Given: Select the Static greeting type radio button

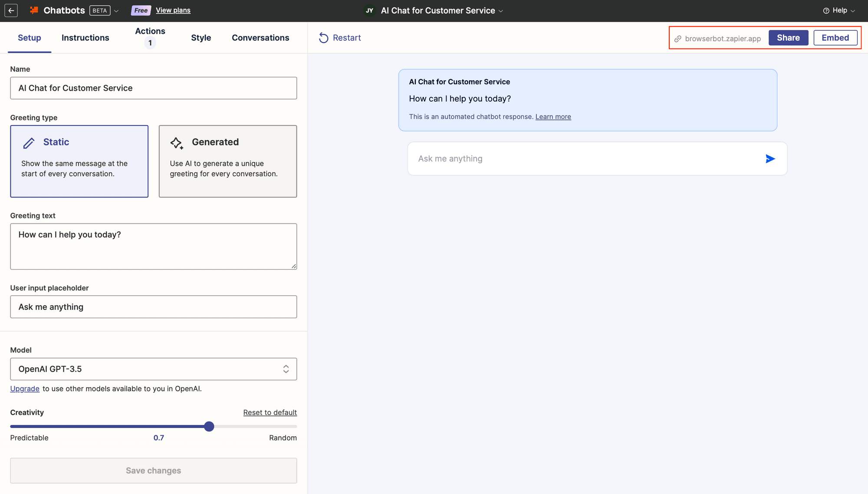Looking at the screenshot, I should 79,161.
